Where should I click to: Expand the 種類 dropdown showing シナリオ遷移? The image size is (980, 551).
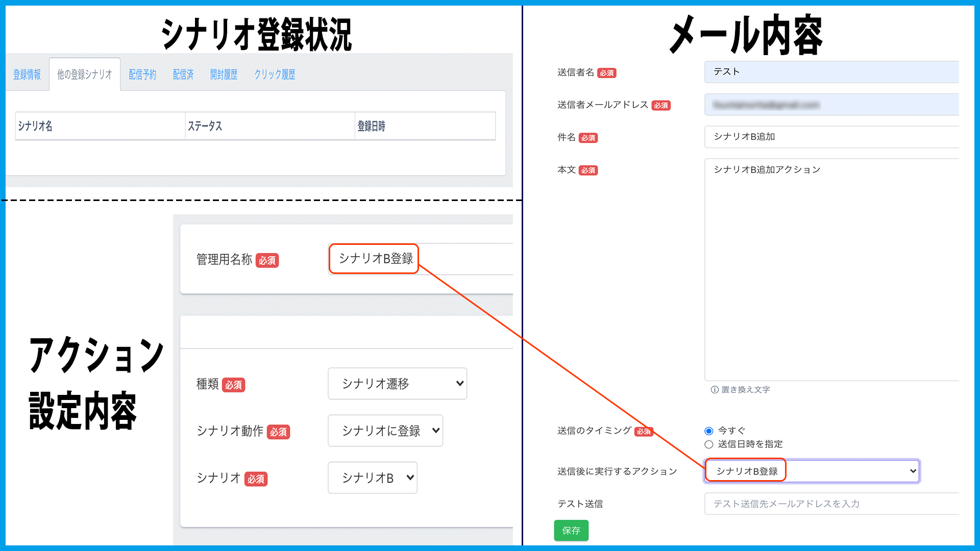[x=397, y=384]
